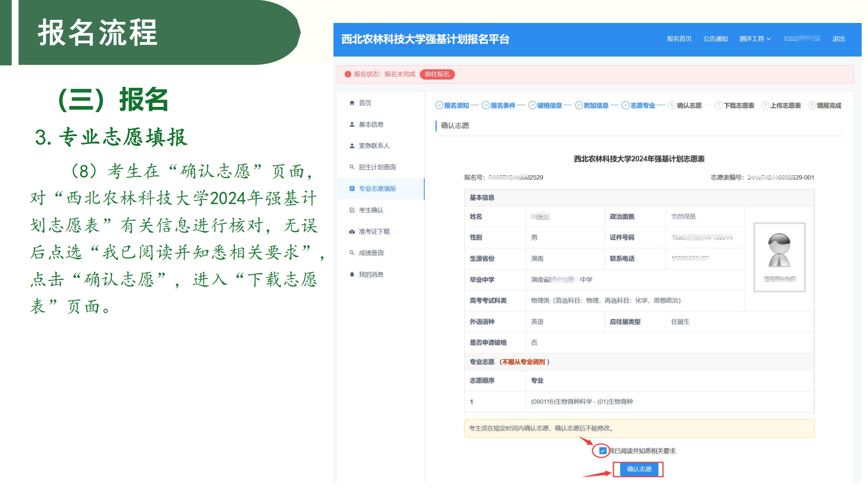This screenshot has width=868, height=488.
Task: Click the person icon for 基本信息
Action: tap(351, 124)
